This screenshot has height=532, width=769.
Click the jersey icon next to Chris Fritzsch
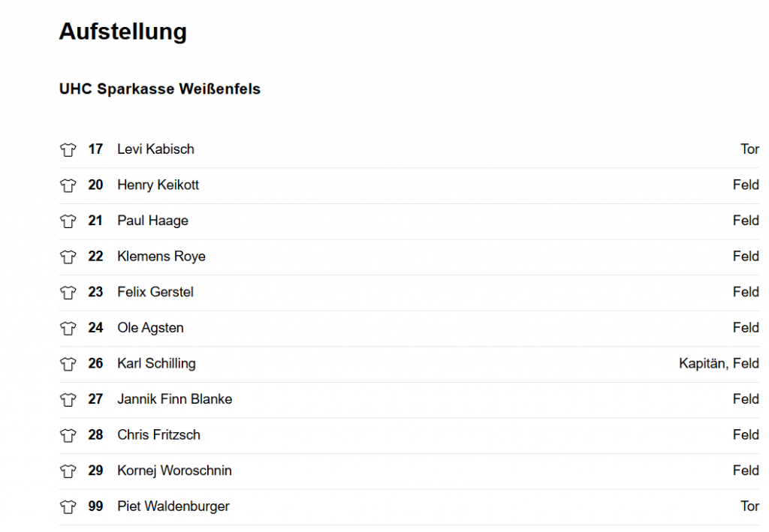pos(68,435)
